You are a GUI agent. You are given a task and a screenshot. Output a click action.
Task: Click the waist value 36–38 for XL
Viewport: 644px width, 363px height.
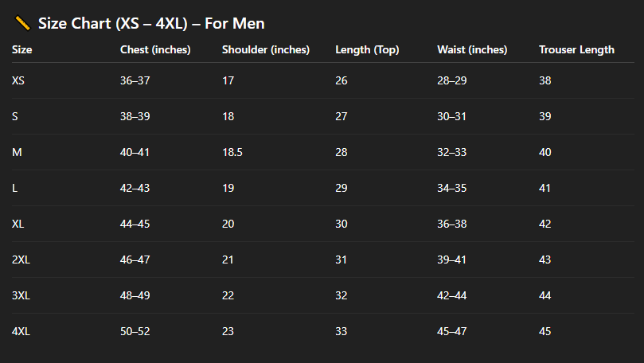tap(452, 224)
